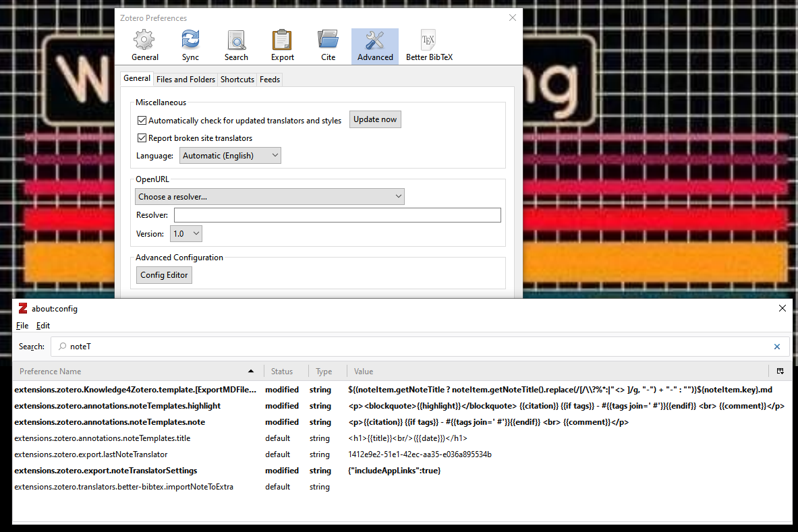
Task: Click the default status of lastNoteTranslator
Action: coord(278,454)
